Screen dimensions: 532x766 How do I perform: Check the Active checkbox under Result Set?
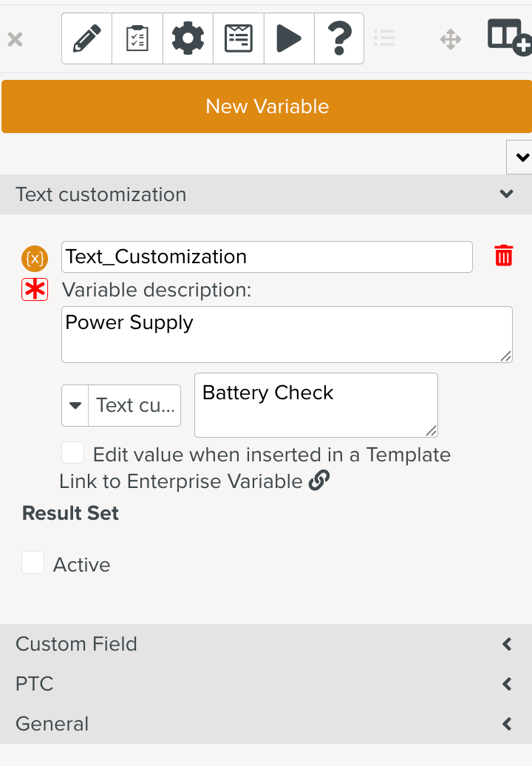point(33,563)
